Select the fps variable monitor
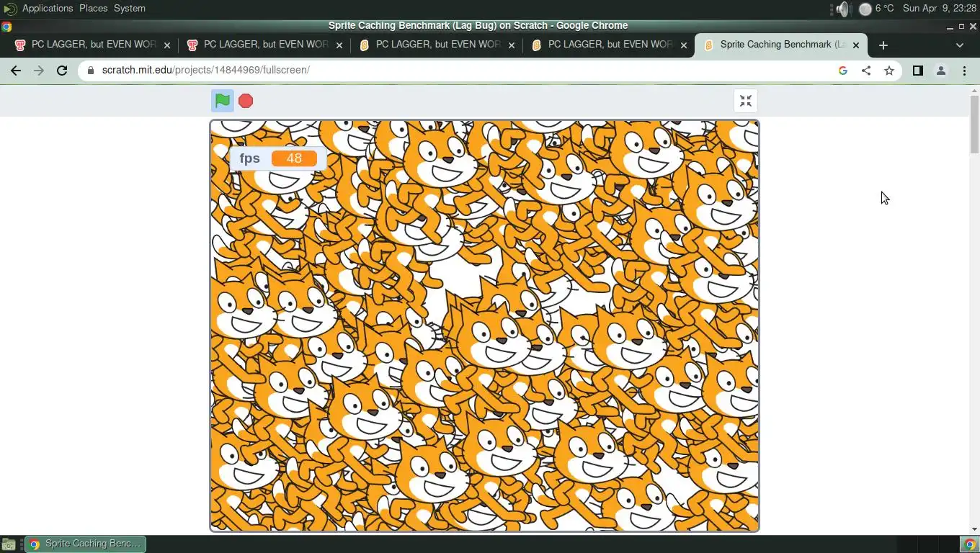The height and width of the screenshot is (553, 980). click(277, 158)
